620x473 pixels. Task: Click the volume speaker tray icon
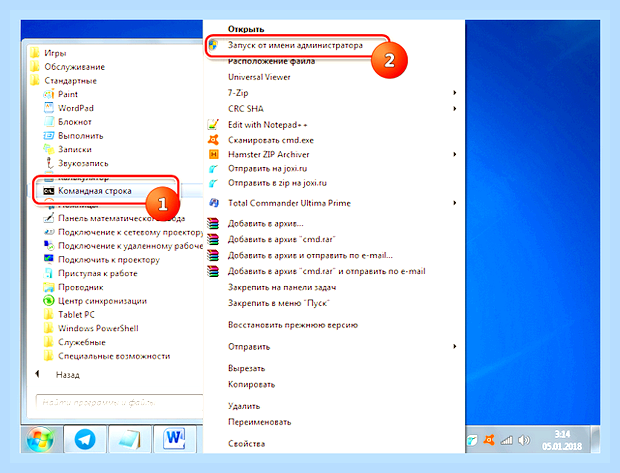point(524,440)
